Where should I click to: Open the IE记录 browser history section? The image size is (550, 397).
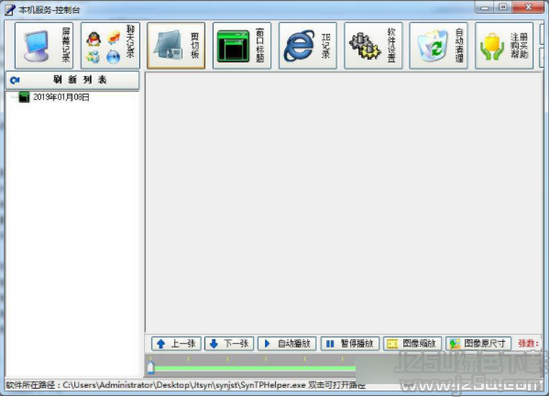[308, 46]
